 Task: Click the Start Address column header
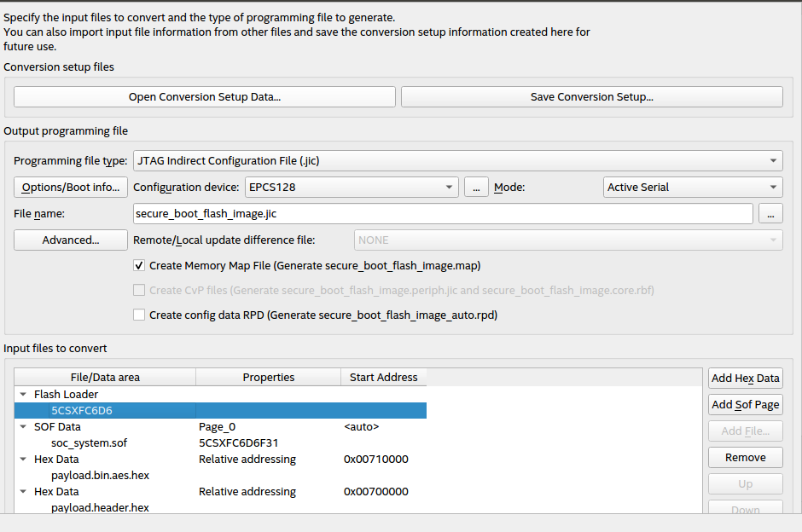pos(383,378)
